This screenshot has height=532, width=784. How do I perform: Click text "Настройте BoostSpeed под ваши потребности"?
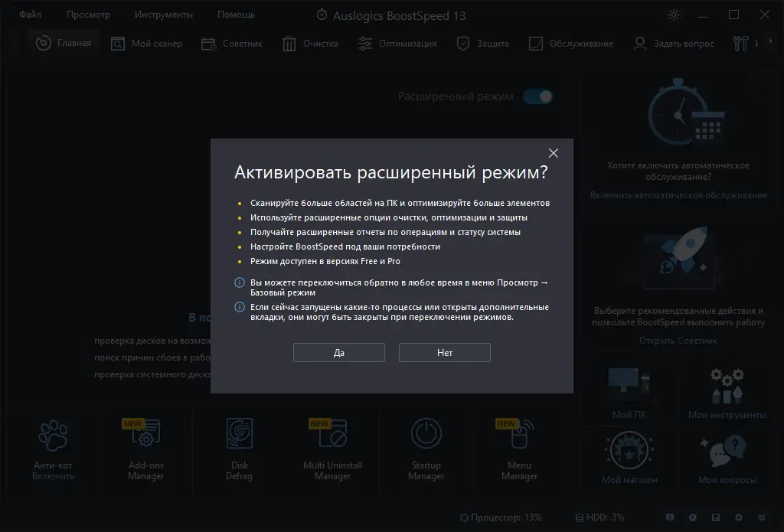click(345, 246)
